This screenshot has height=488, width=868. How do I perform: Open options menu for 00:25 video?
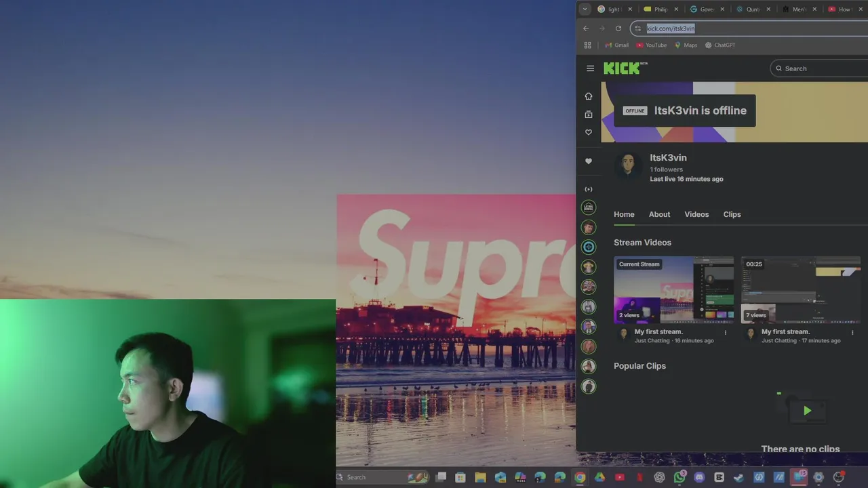[x=852, y=332]
